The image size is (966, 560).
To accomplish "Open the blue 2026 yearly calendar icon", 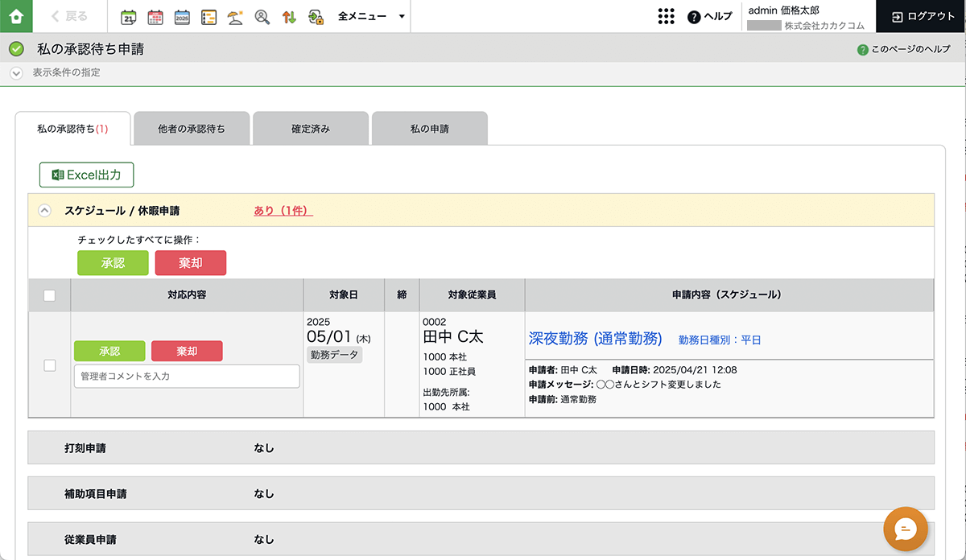I will click(182, 17).
